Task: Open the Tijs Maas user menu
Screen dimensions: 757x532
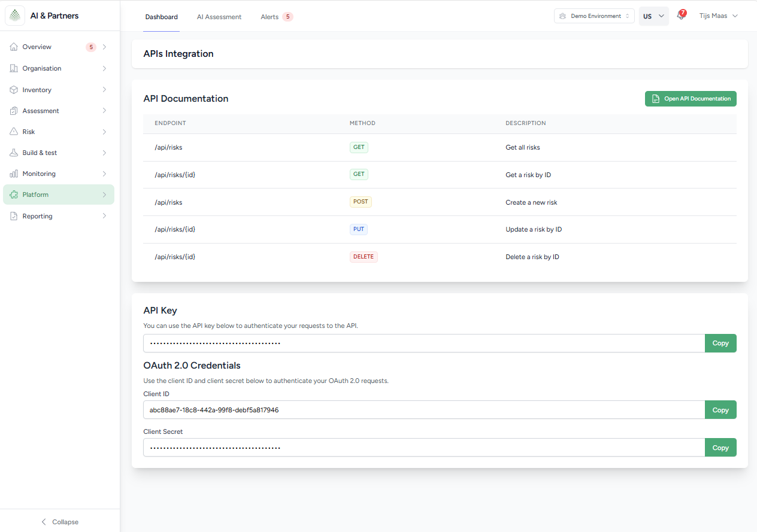Action: (x=718, y=16)
